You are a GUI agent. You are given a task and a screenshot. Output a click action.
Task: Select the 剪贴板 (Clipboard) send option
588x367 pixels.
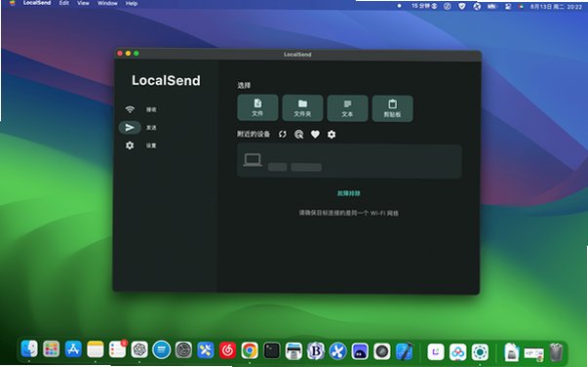click(x=393, y=108)
